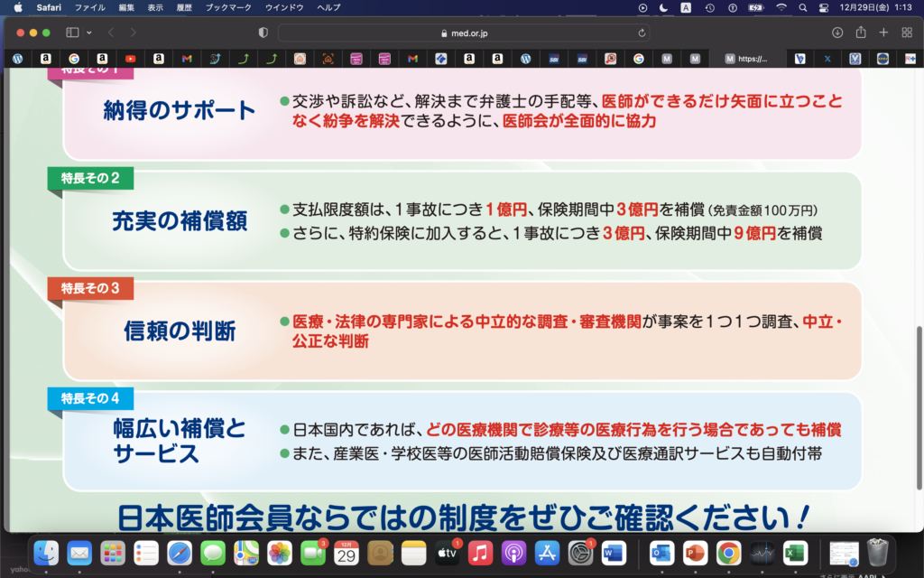This screenshot has height=578, width=924.
Task: Open the YouTube favicon in the bookmarks bar
Action: (x=129, y=59)
